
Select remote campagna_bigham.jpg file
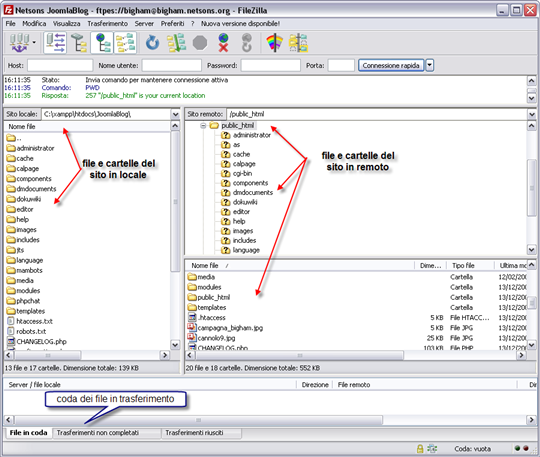(x=230, y=328)
